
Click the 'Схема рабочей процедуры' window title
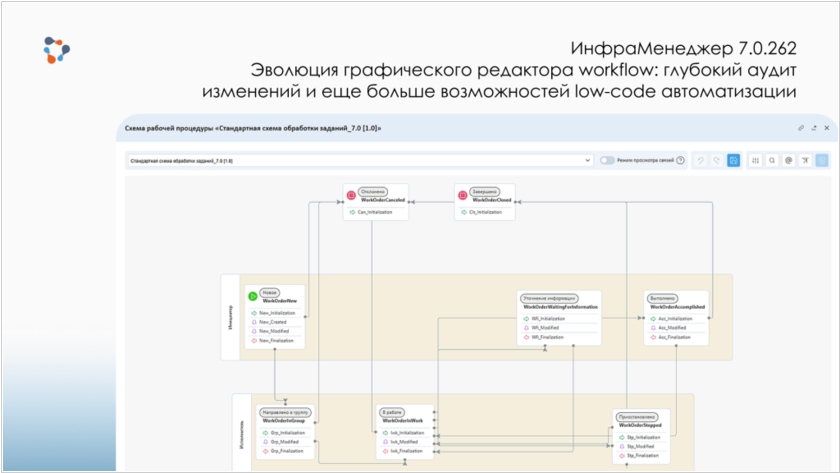pyautogui.click(x=253, y=129)
